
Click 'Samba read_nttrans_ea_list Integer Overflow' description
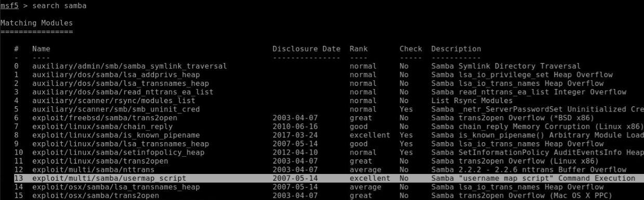[529, 92]
